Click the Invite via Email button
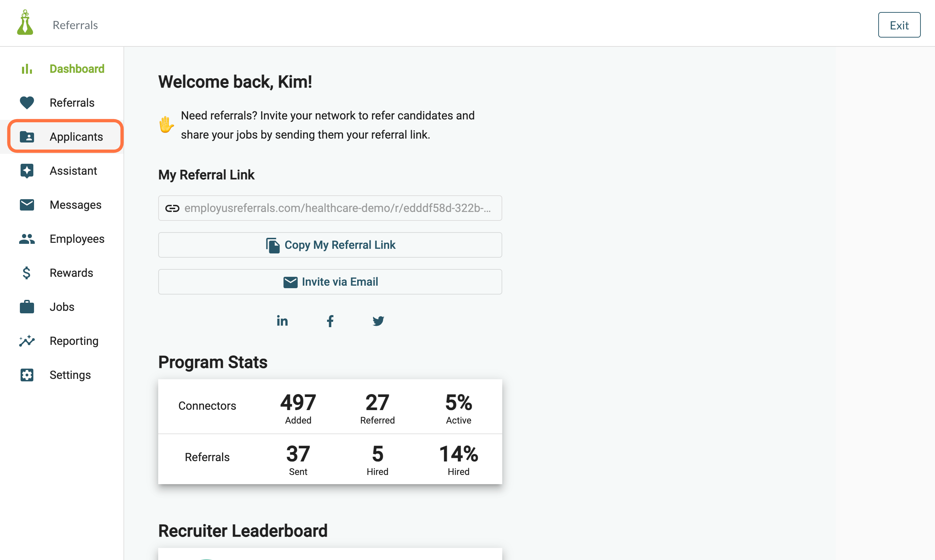The width and height of the screenshot is (935, 560). [x=330, y=281]
